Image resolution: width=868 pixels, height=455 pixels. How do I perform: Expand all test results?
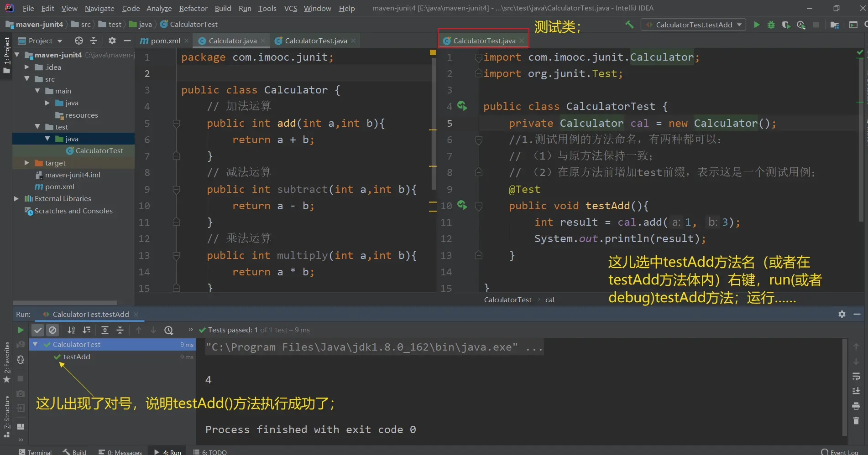105,330
